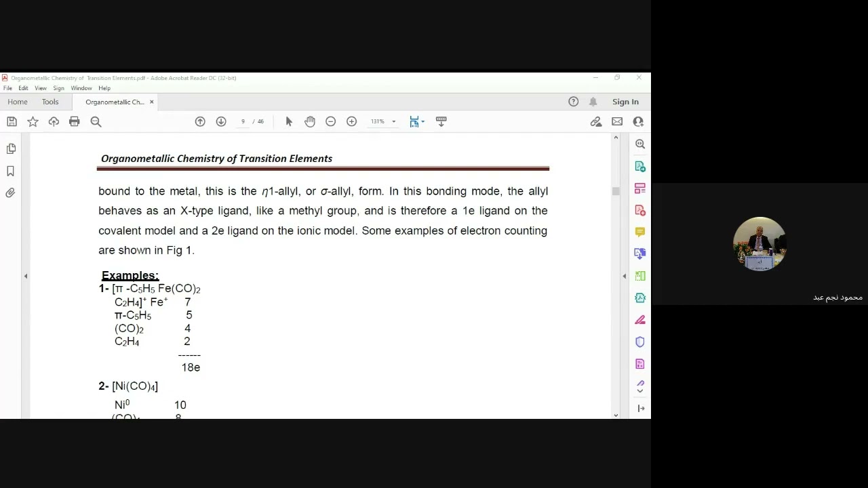Show more tools with the down chevron
The height and width of the screenshot is (488, 868).
click(x=640, y=391)
